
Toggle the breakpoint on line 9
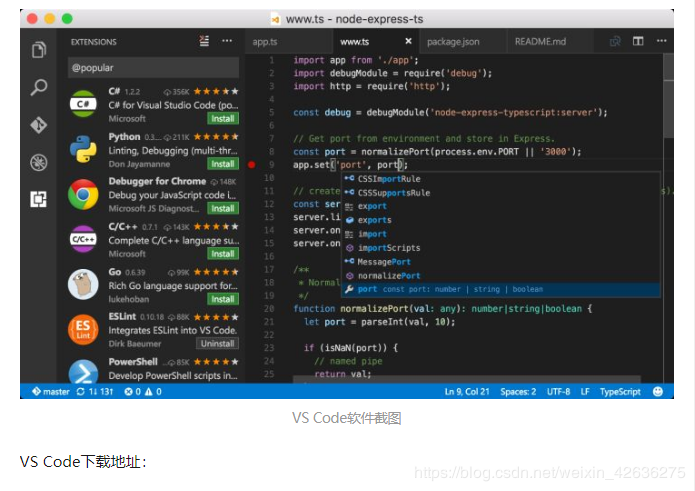pos(252,165)
